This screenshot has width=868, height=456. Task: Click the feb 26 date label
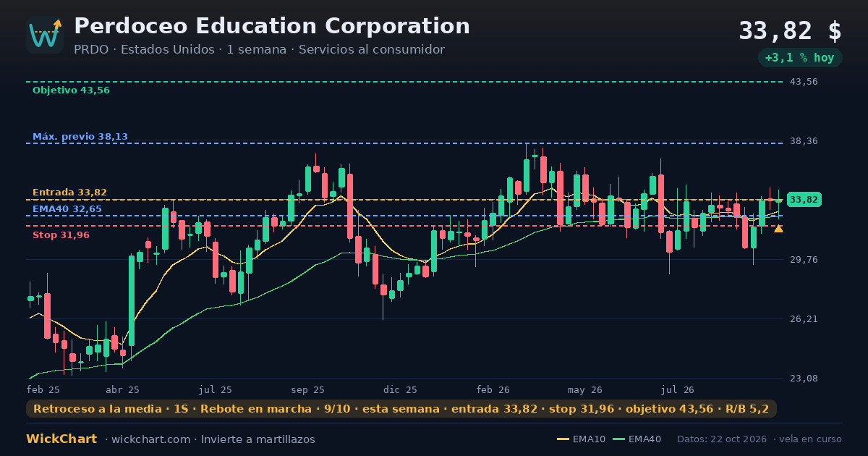[x=493, y=389]
